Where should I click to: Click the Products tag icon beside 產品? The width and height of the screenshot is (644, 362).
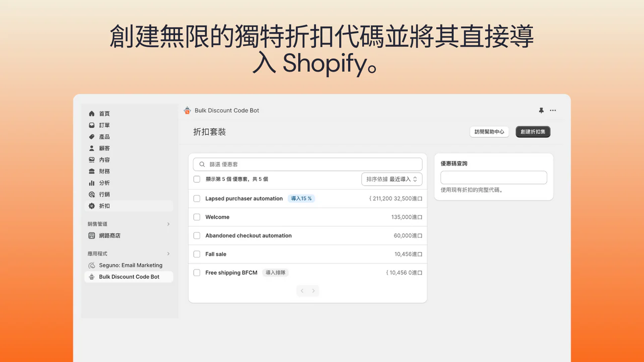[x=92, y=137]
